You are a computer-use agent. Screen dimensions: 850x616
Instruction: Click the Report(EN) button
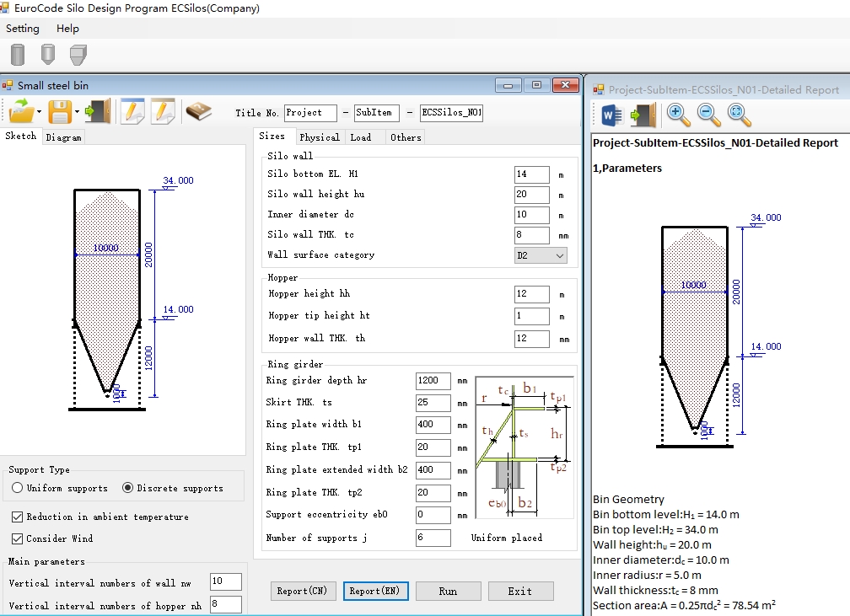coord(375,591)
